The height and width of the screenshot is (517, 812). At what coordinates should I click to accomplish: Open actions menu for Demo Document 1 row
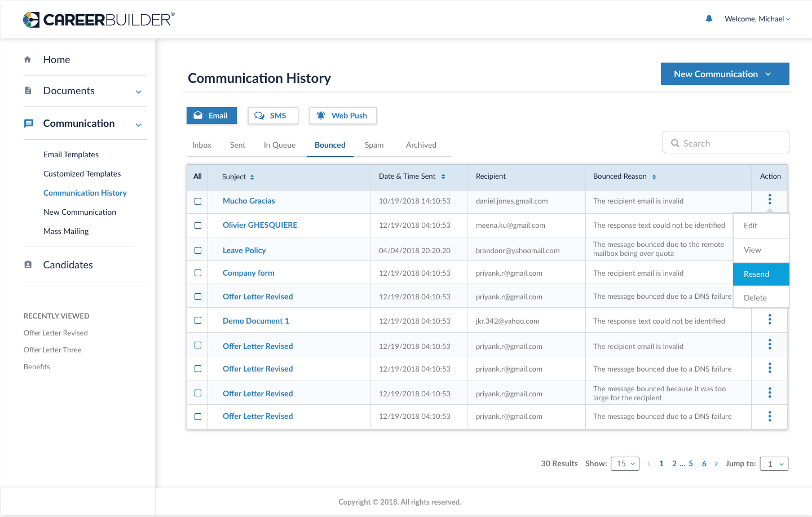(769, 320)
